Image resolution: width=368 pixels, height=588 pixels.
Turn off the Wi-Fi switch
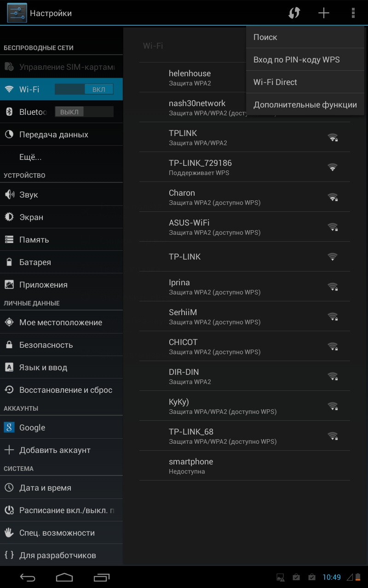click(x=84, y=89)
